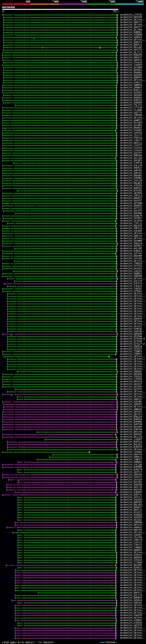The width and height of the screenshot is (146, 644).
Task: Select UniRef100_Q5H935 hit entry
Action: coord(131,319)
